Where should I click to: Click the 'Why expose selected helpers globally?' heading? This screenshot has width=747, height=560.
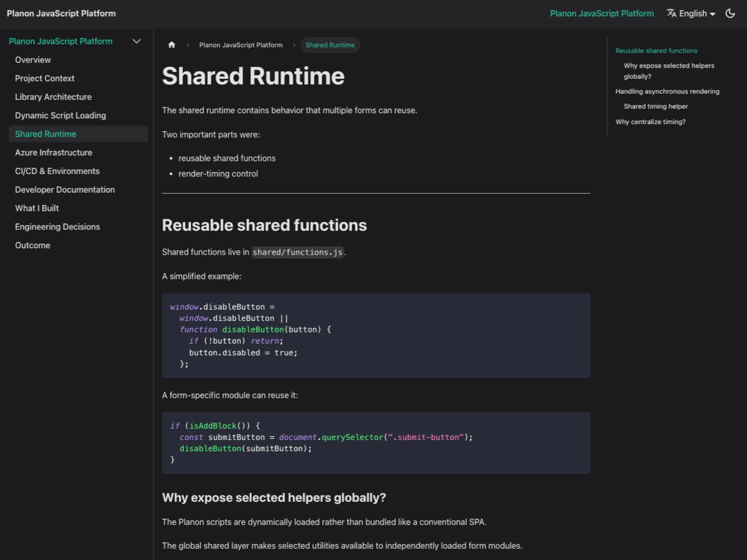pyautogui.click(x=274, y=497)
